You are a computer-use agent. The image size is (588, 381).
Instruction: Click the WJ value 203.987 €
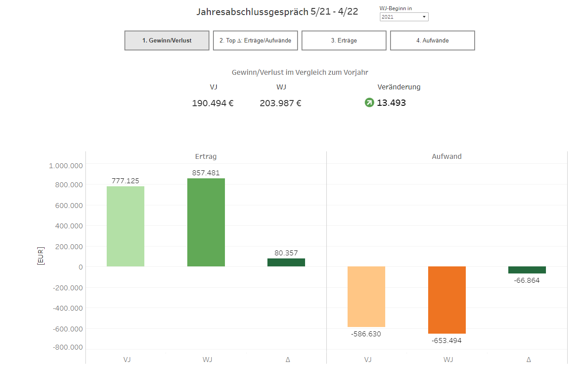[x=280, y=103]
